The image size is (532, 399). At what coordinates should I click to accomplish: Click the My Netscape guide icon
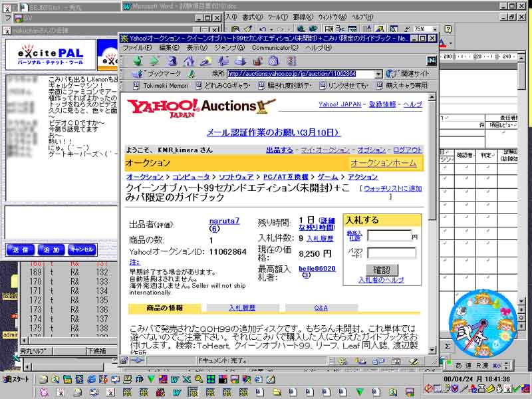tap(223, 61)
